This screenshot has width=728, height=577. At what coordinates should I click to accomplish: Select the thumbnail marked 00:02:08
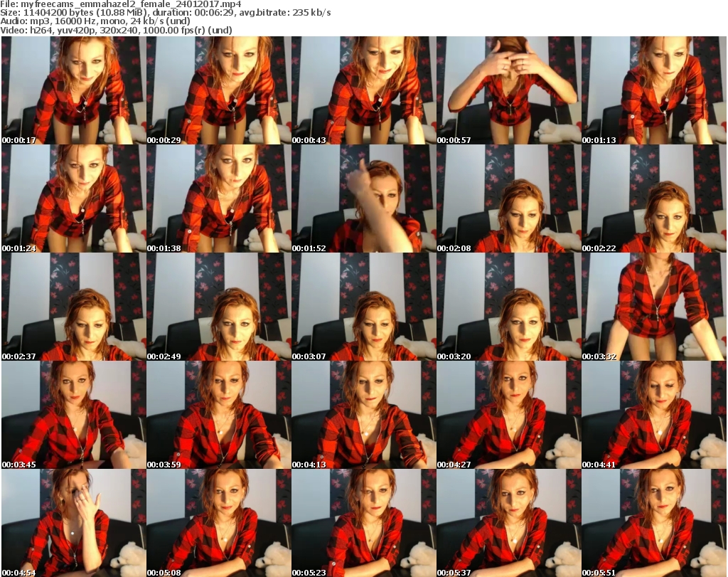coord(508,198)
